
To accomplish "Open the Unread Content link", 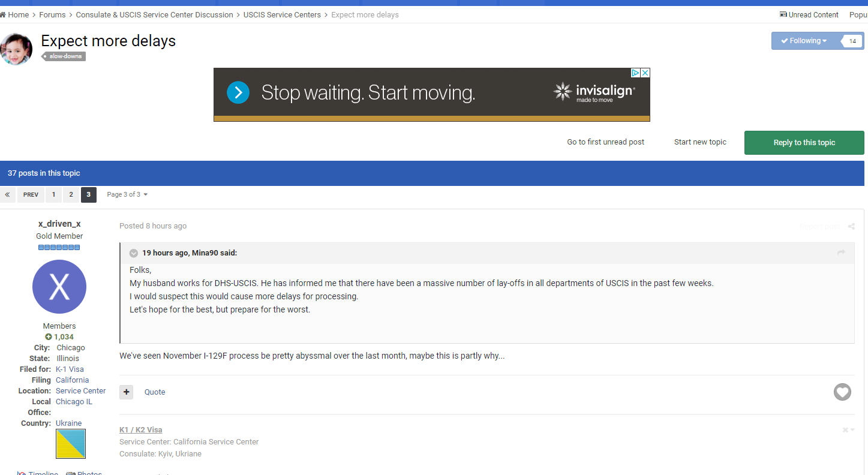I will tap(809, 15).
